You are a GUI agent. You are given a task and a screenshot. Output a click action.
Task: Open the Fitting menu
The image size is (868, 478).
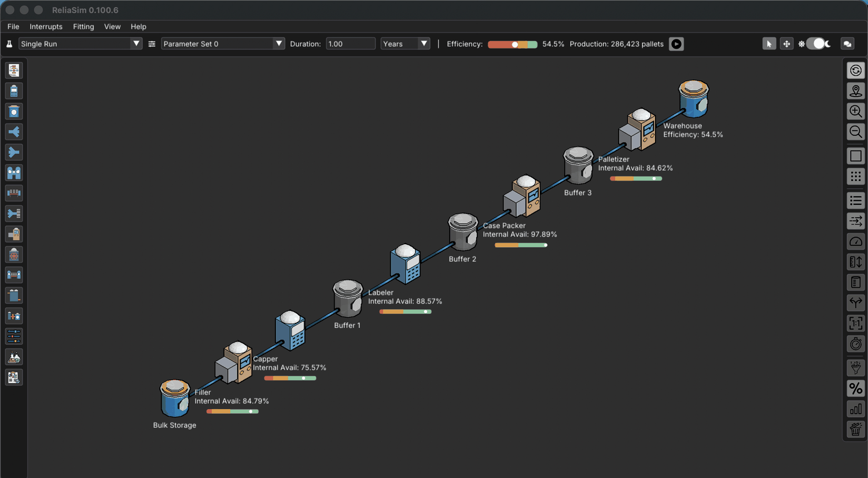coord(83,27)
